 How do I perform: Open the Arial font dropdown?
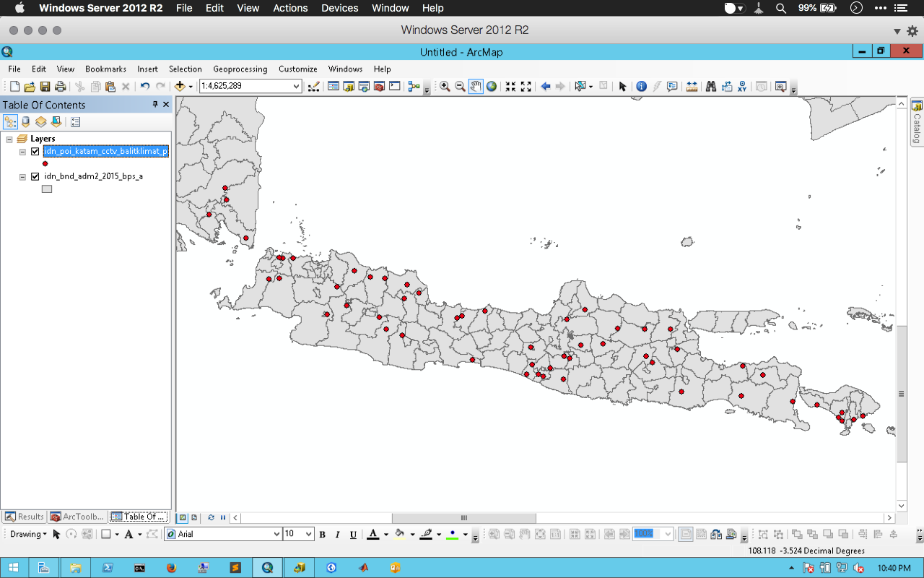(x=276, y=535)
